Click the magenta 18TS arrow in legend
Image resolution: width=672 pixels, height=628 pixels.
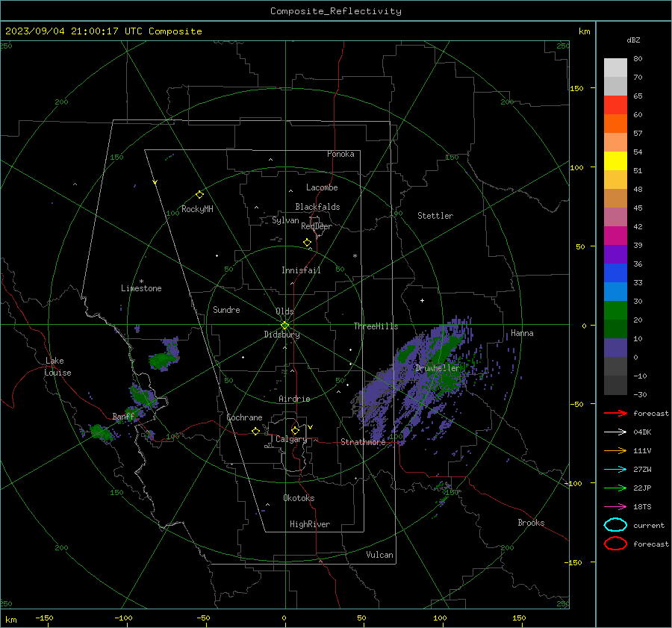(615, 507)
